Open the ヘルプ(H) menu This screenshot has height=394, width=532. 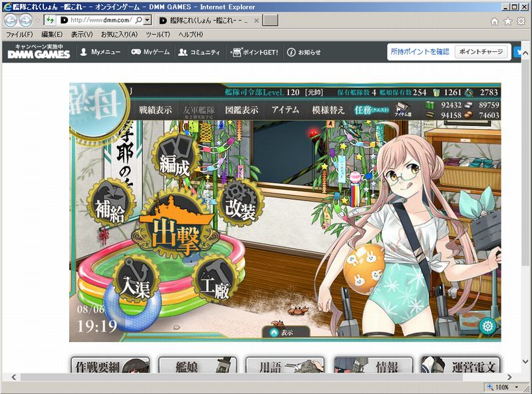coord(191,35)
